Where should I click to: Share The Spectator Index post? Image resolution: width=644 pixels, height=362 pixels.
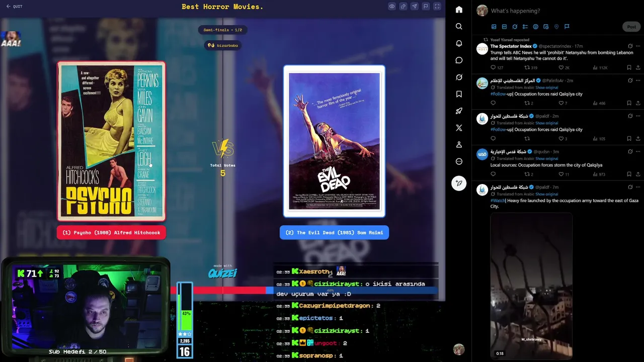click(638, 67)
